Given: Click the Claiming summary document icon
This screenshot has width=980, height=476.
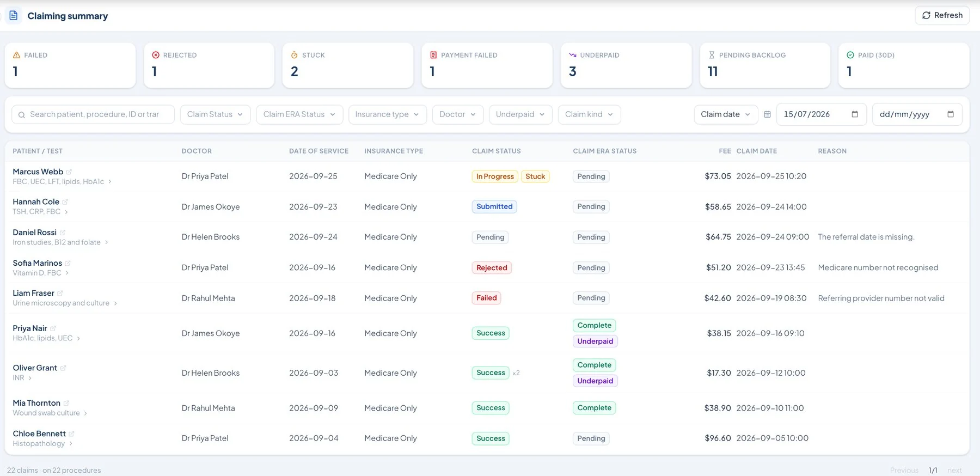Looking at the screenshot, I should [14, 16].
